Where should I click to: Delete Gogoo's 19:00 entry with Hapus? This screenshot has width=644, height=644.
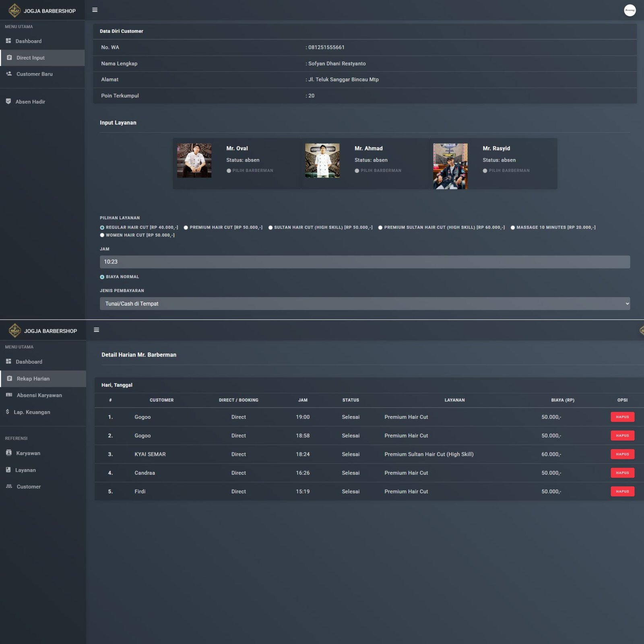[x=622, y=417]
